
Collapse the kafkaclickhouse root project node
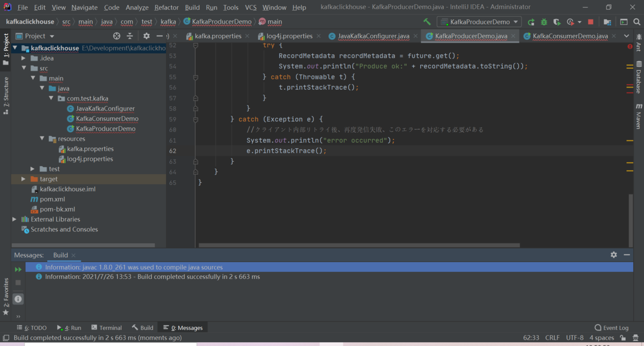15,48
